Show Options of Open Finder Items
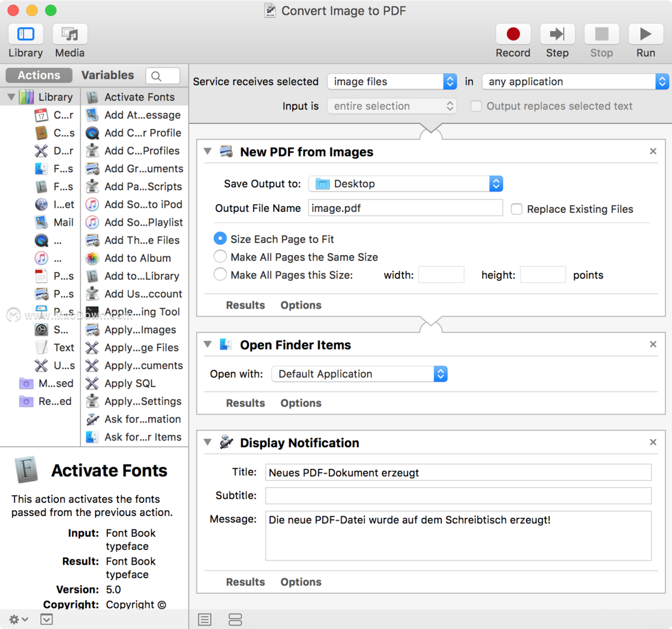Screen dimensions: 672x629 point(301,403)
